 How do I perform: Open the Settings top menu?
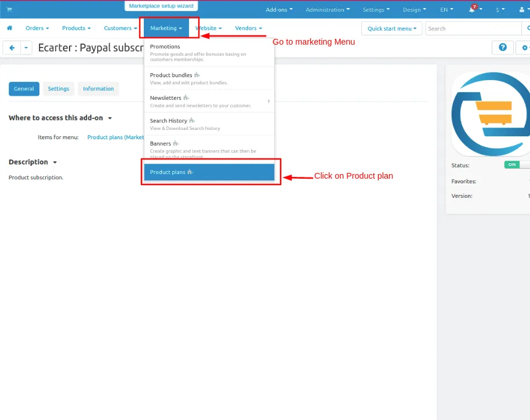(x=376, y=9)
